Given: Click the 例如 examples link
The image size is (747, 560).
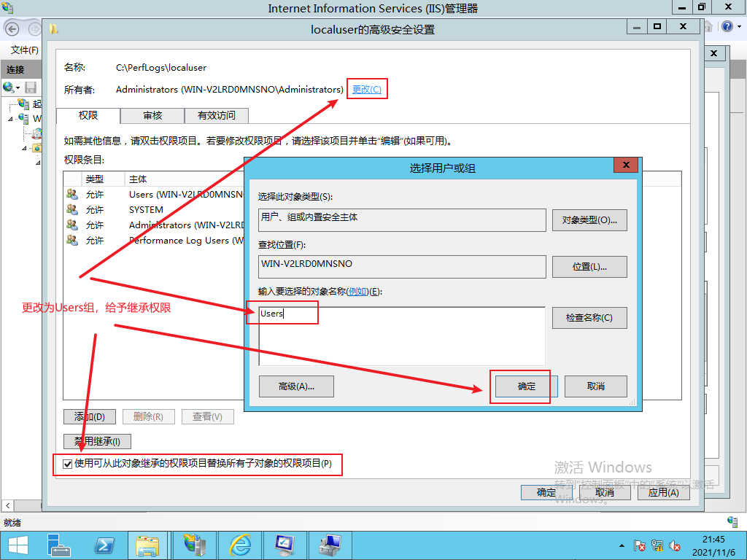Looking at the screenshot, I should click(x=357, y=292).
